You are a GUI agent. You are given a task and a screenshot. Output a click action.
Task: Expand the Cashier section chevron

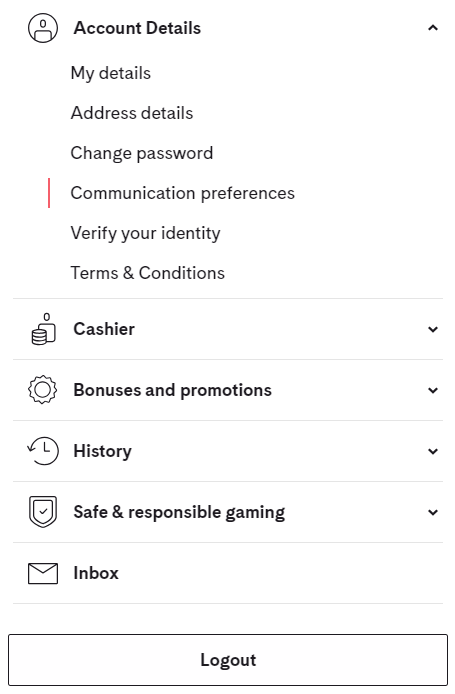[433, 329]
